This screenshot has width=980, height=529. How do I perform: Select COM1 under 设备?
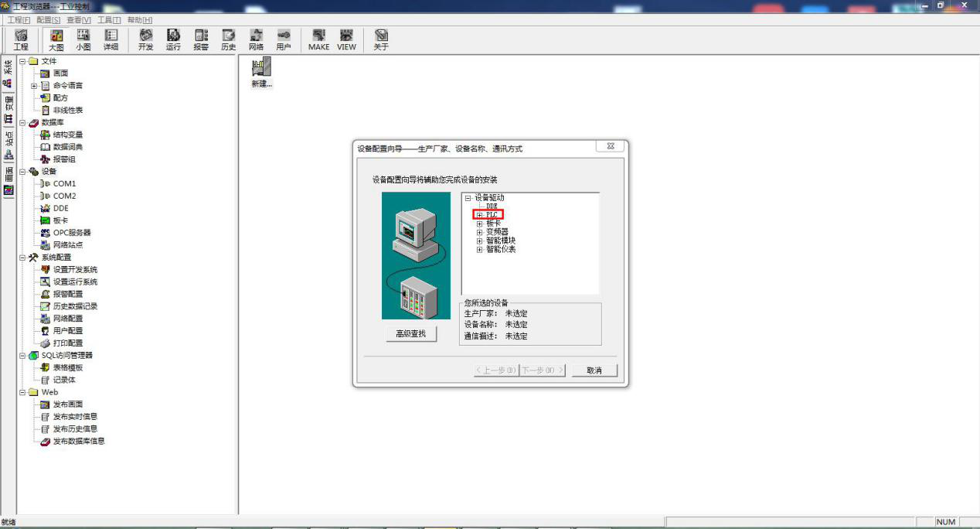(64, 183)
